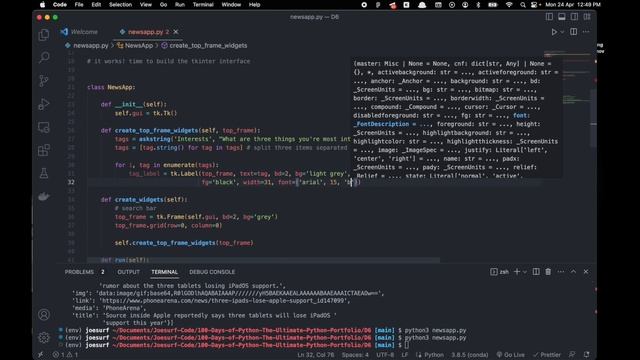Customize layout from title bar
This screenshot has width=640, height=360.
click(x=587, y=17)
